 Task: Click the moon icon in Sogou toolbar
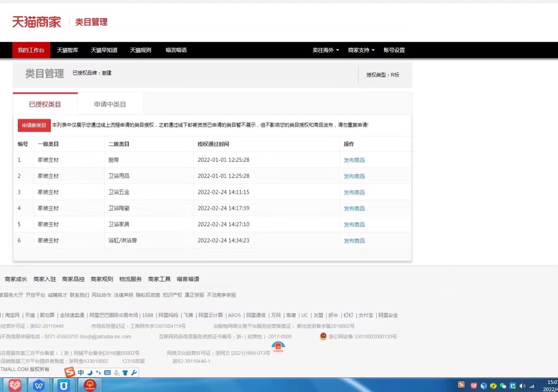click(90, 372)
